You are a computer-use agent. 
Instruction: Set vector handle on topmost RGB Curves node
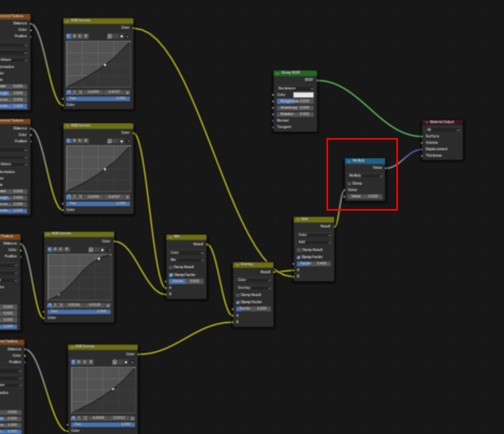pyautogui.click(x=75, y=92)
